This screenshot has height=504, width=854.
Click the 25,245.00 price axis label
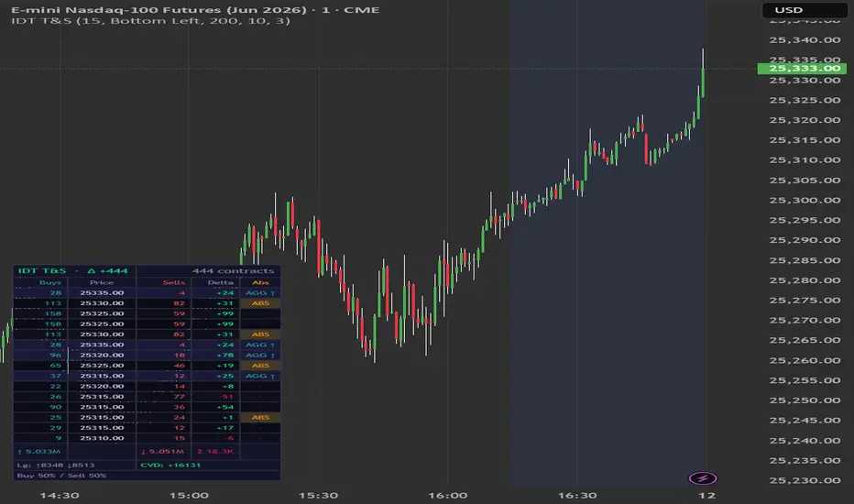tap(805, 420)
